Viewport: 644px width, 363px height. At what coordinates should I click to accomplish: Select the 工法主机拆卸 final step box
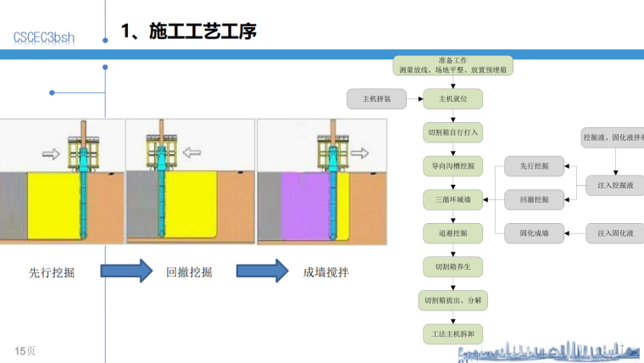[452, 333]
